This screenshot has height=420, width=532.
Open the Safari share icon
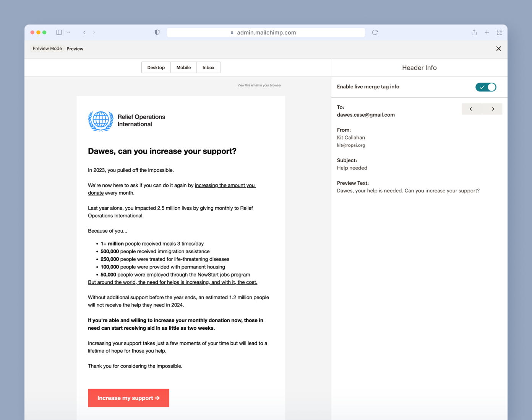tap(474, 33)
